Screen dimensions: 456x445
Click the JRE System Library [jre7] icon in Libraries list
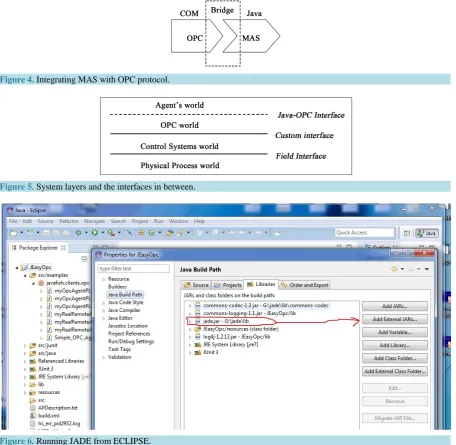(x=198, y=345)
